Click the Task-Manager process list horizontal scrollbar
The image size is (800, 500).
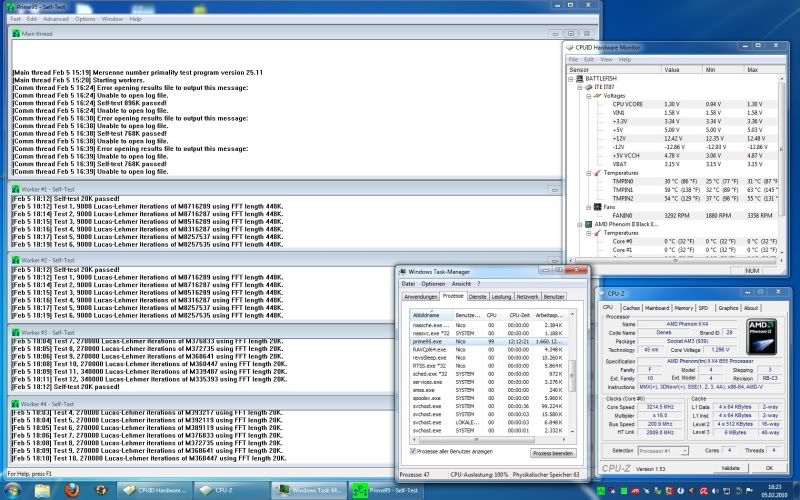point(488,439)
